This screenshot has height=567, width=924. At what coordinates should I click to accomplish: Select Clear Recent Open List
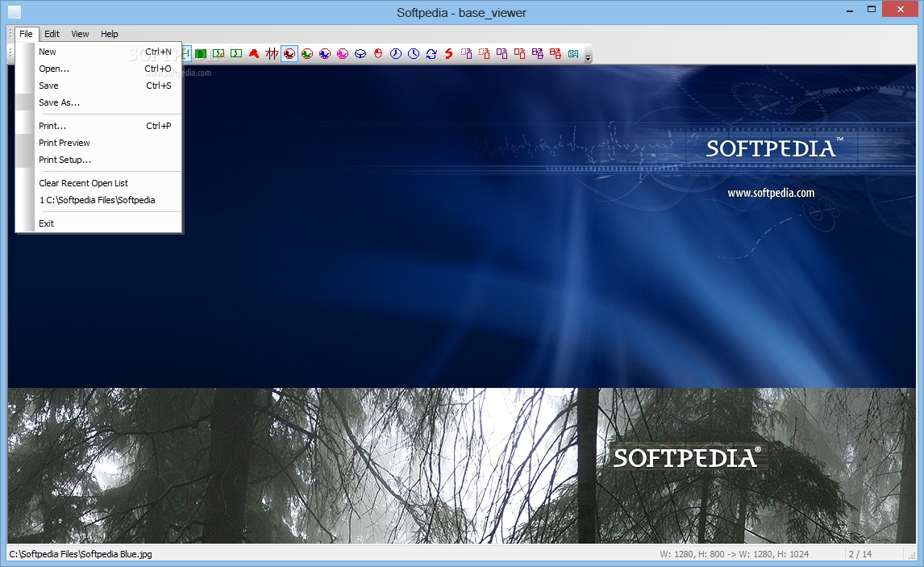point(98,183)
